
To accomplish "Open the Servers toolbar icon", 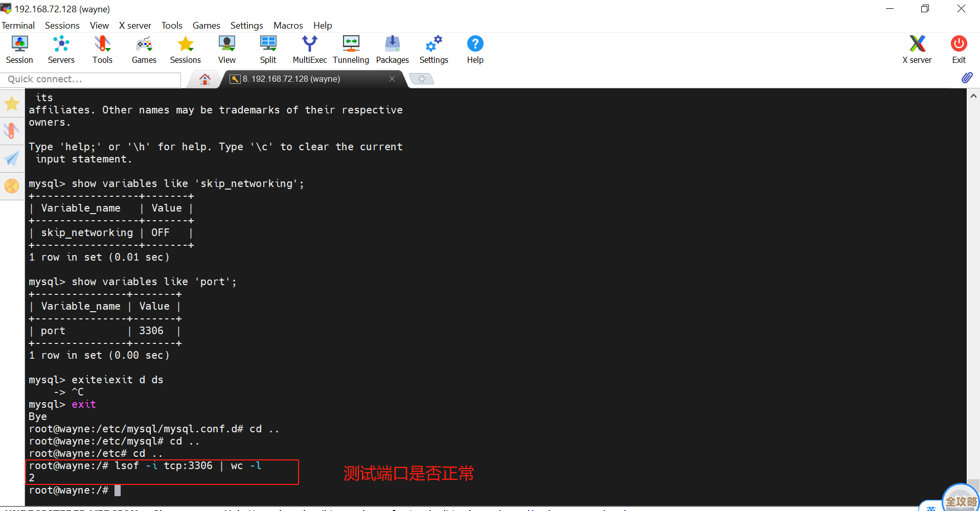I will pos(61,49).
